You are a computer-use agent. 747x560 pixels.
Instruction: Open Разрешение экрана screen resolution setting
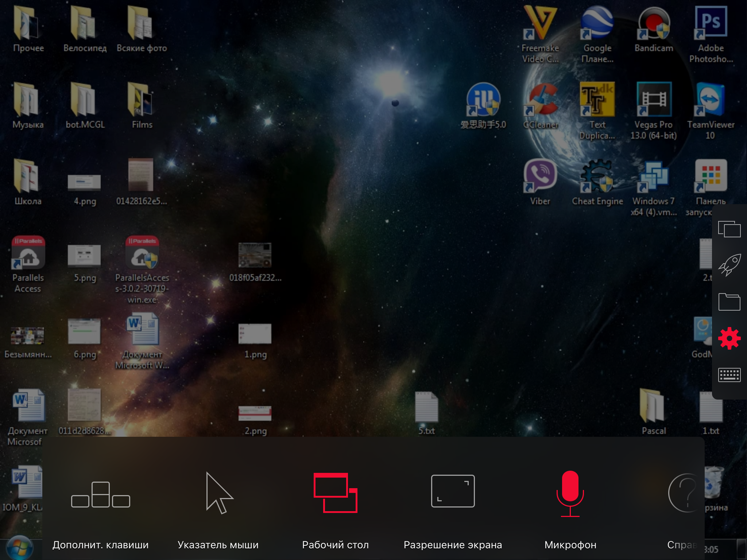tap(453, 491)
